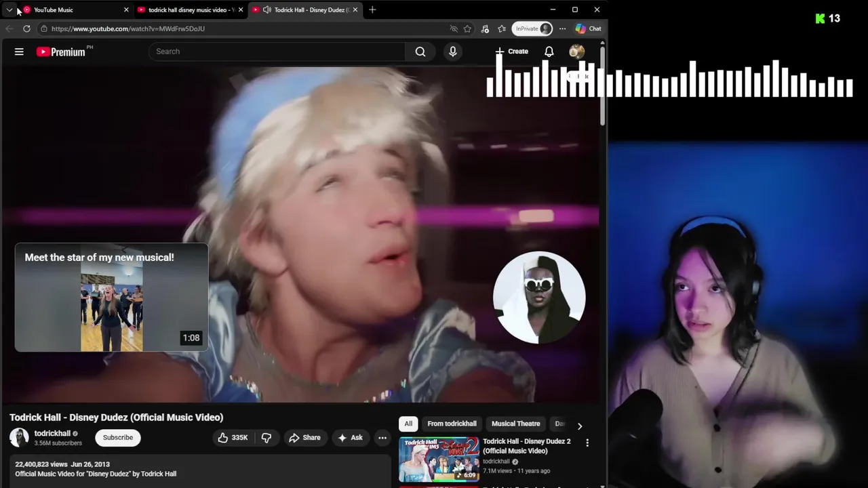The image size is (868, 488).
Task: Maximize the browser window
Action: [x=575, y=9]
